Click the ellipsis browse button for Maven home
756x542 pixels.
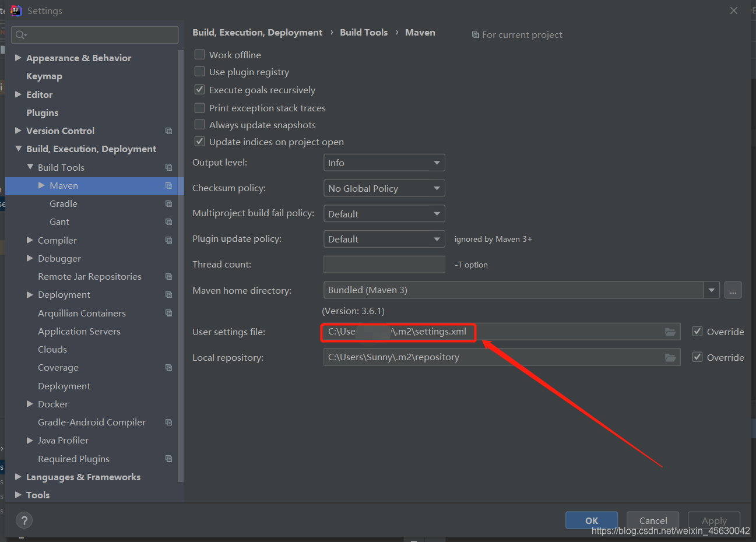[733, 290]
